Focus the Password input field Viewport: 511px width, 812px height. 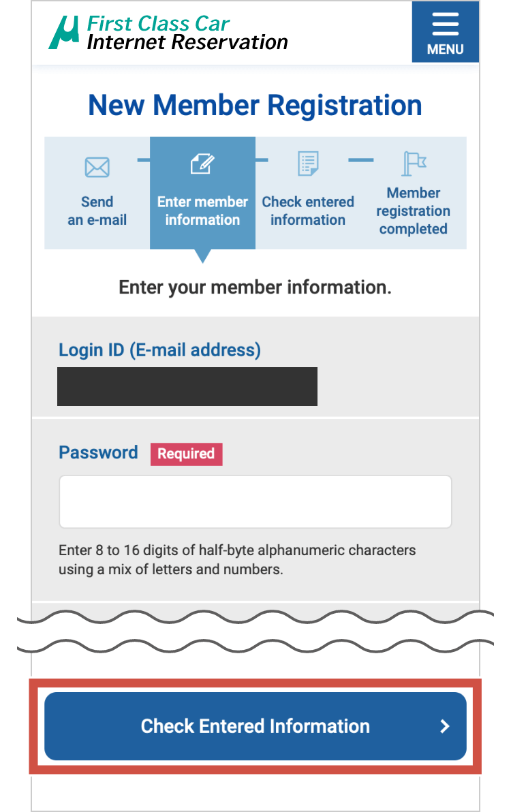[x=255, y=501]
